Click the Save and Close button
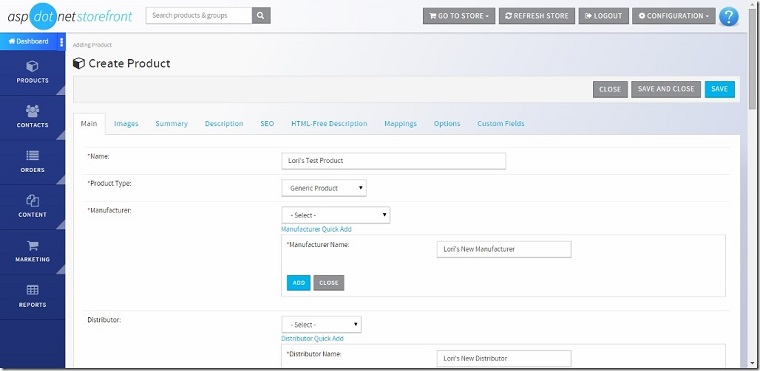 tap(666, 89)
